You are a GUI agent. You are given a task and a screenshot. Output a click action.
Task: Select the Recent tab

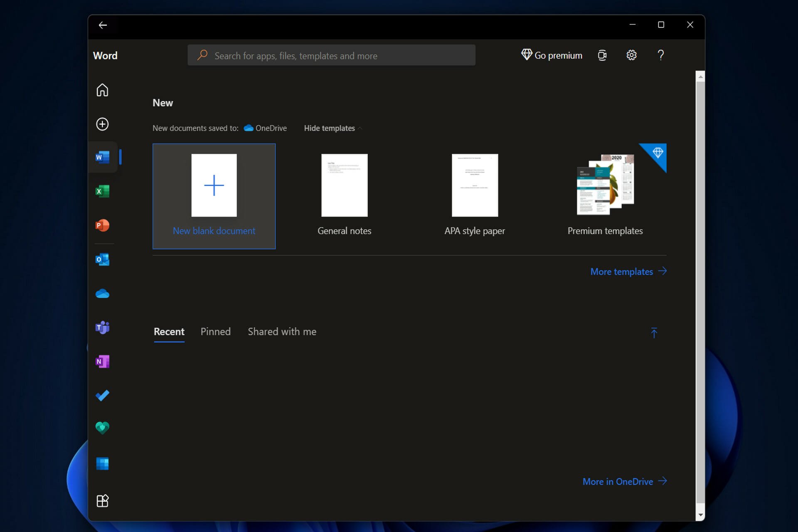(x=169, y=331)
